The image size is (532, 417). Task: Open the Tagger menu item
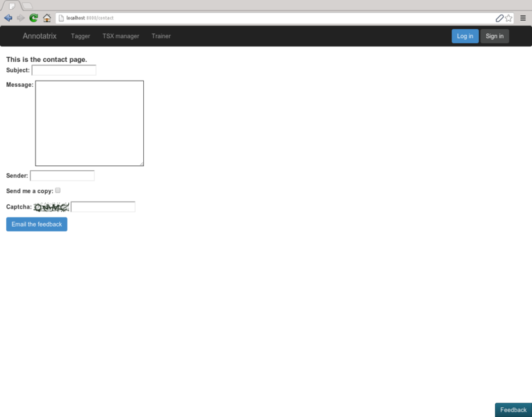81,36
